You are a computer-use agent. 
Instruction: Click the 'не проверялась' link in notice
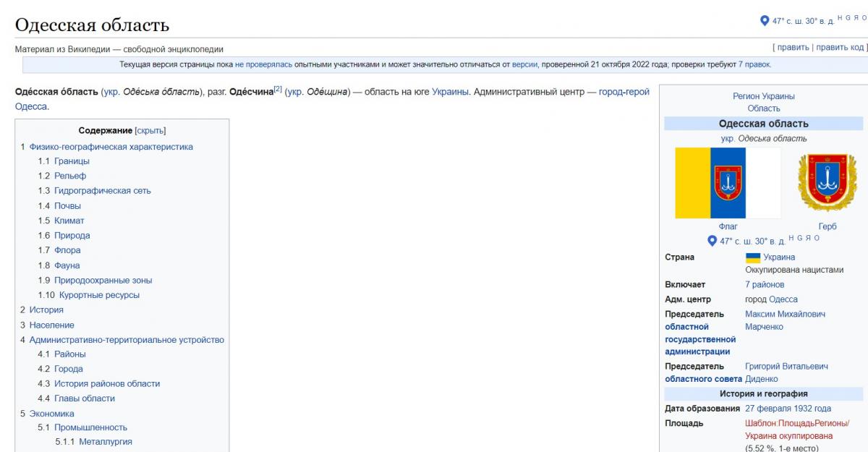pyautogui.click(x=263, y=65)
